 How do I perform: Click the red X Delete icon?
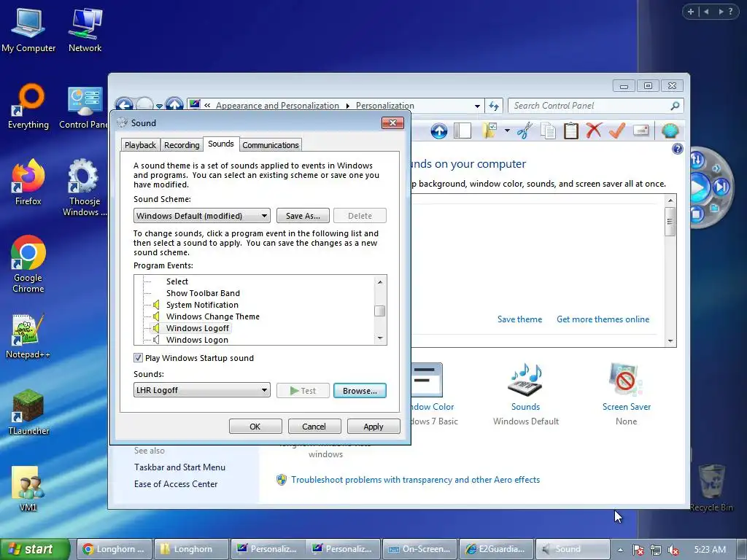[594, 130]
